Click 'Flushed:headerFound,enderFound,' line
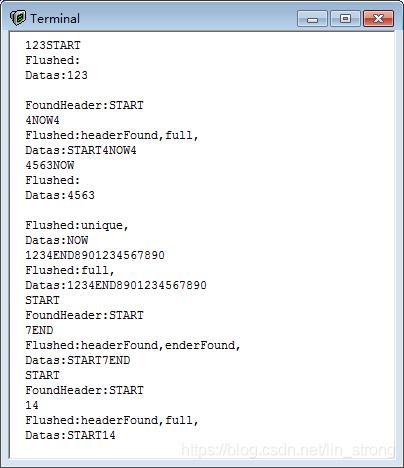The height and width of the screenshot is (468, 404). 133,345
